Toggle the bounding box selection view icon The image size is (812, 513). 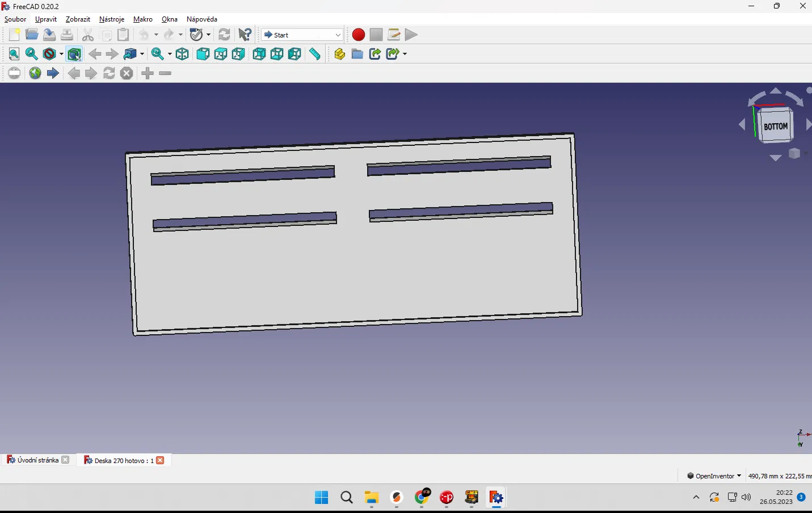click(x=74, y=54)
